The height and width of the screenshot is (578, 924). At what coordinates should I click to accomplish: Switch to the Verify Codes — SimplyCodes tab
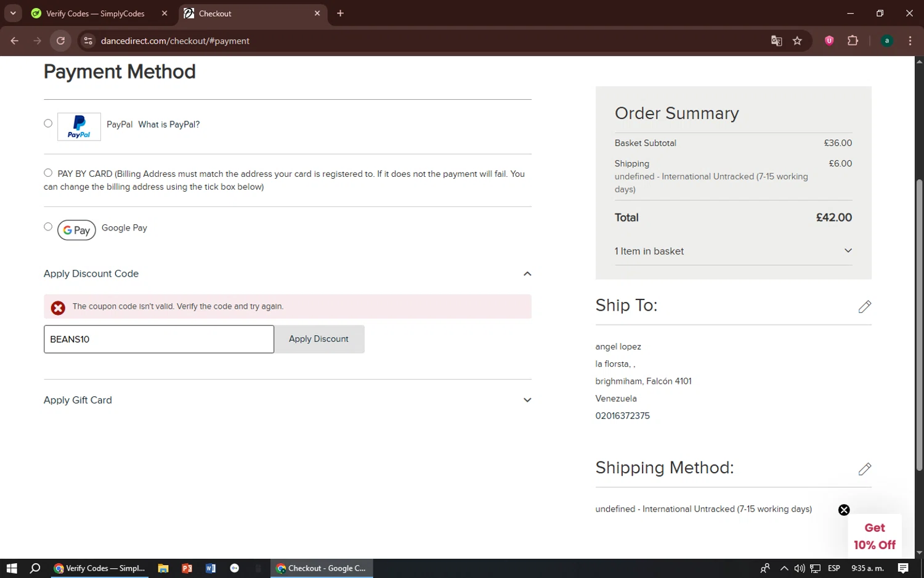point(95,14)
